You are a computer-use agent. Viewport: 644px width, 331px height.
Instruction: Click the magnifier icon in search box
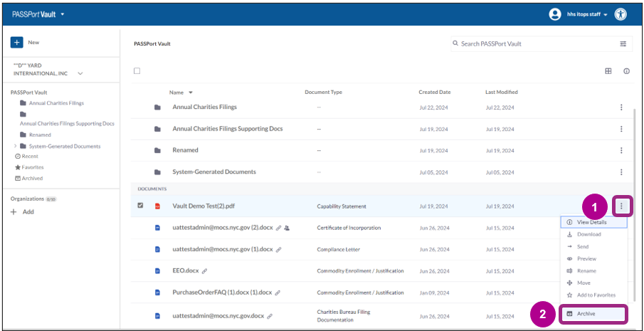tap(455, 43)
